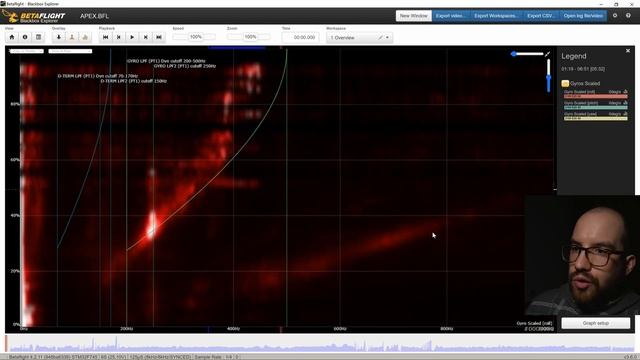
Task: Jump to the end of the log
Action: pos(159,37)
